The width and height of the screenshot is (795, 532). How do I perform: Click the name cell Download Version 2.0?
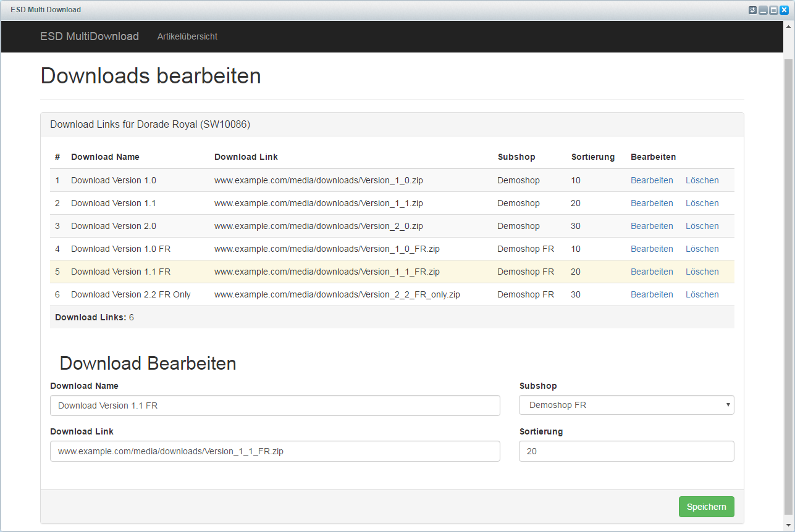pos(114,226)
